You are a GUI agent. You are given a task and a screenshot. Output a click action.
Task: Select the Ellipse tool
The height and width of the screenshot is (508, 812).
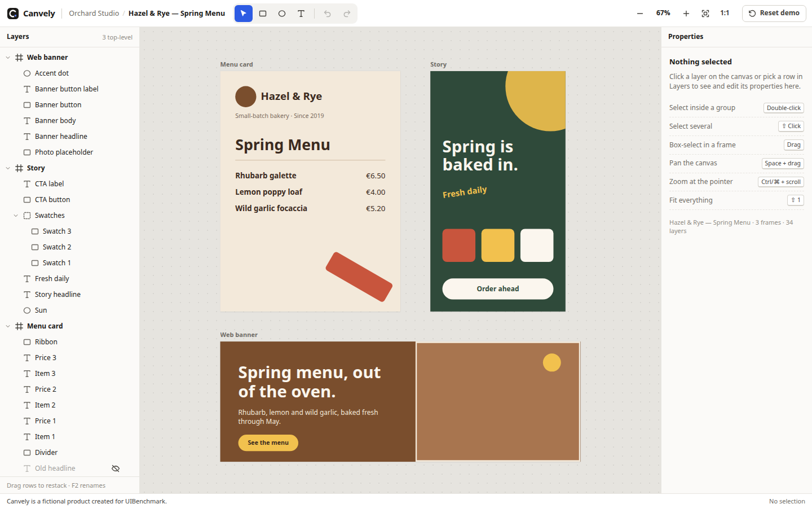(282, 14)
